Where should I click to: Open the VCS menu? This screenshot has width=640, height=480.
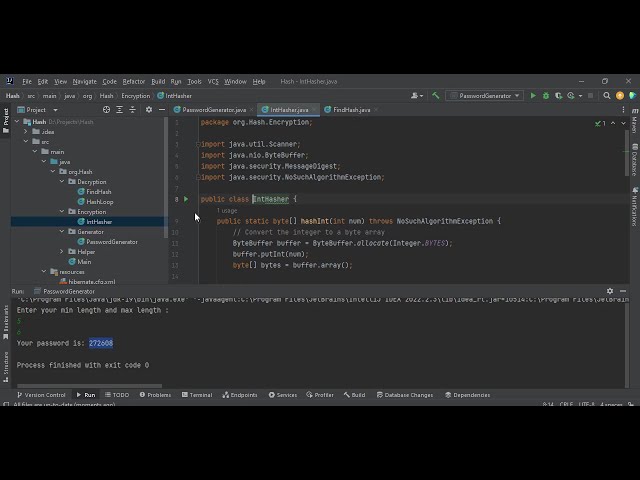(x=213, y=82)
